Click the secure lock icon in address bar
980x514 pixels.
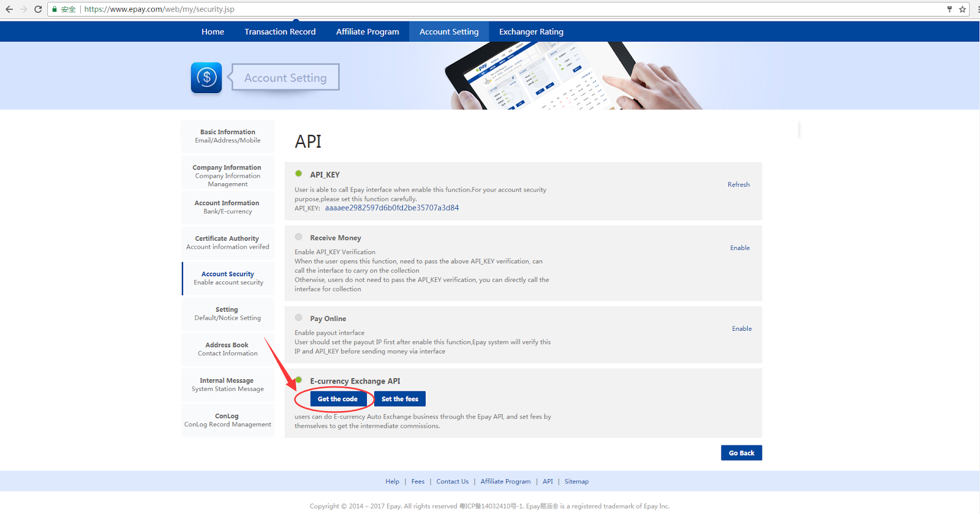[55, 9]
